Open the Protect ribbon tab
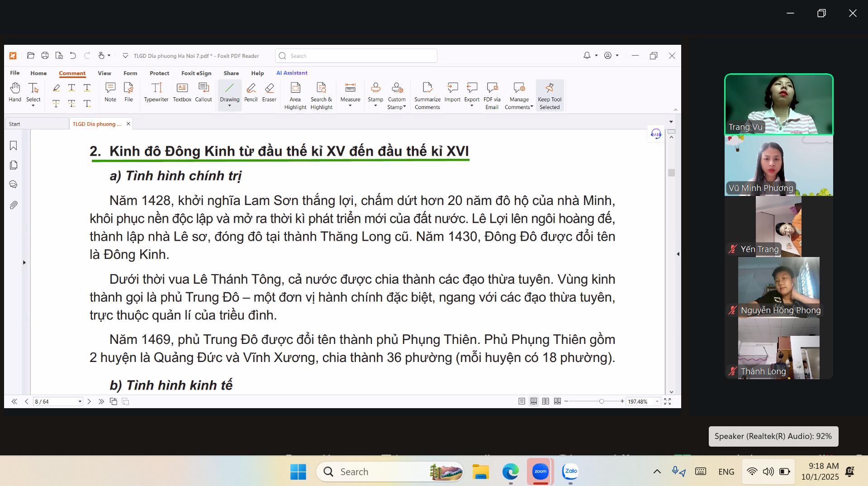 159,73
